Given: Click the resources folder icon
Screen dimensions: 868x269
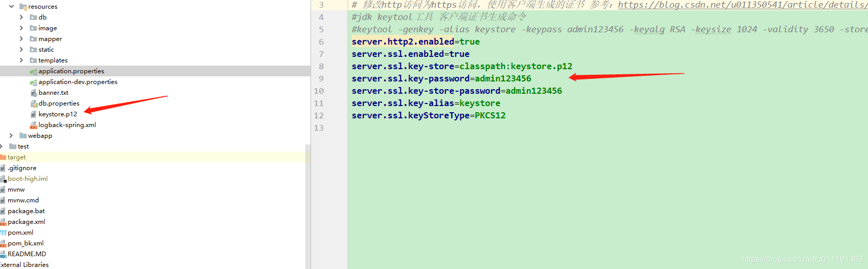Looking at the screenshot, I should (x=23, y=7).
